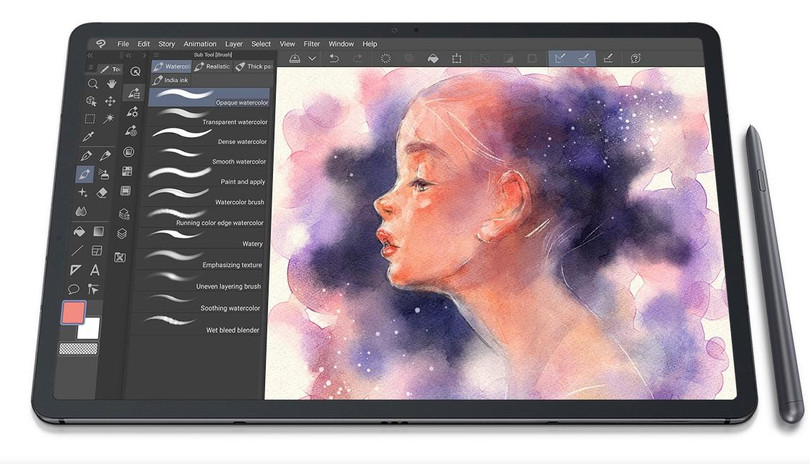Screen dimensions: 810x464
Task: Choose Dense watercolor brush
Action: click(207, 136)
